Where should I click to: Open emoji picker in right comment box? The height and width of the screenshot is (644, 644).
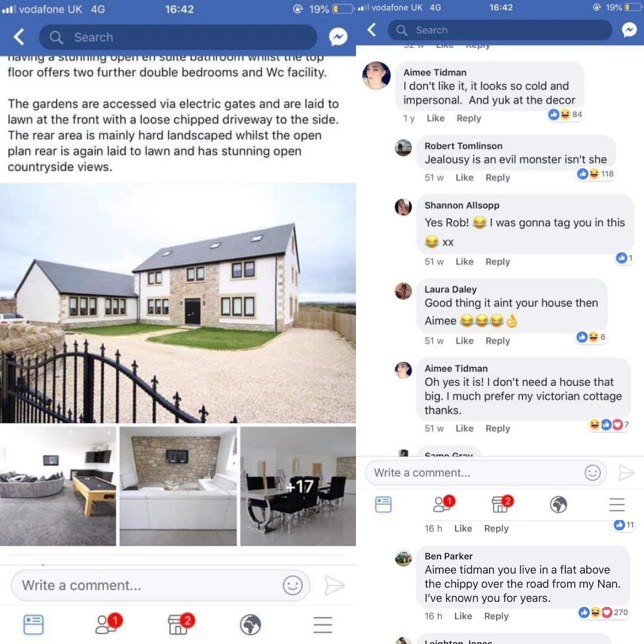[592, 472]
